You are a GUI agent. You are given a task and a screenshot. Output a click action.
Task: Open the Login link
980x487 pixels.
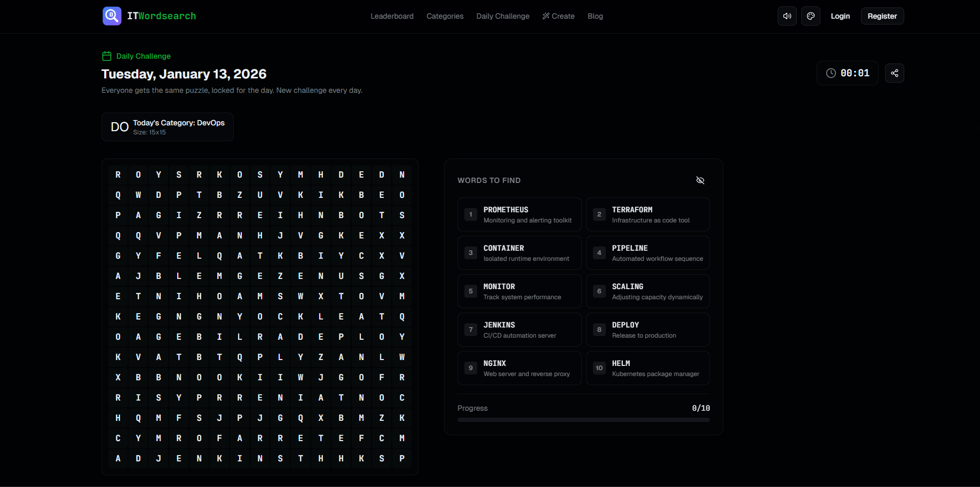click(840, 16)
